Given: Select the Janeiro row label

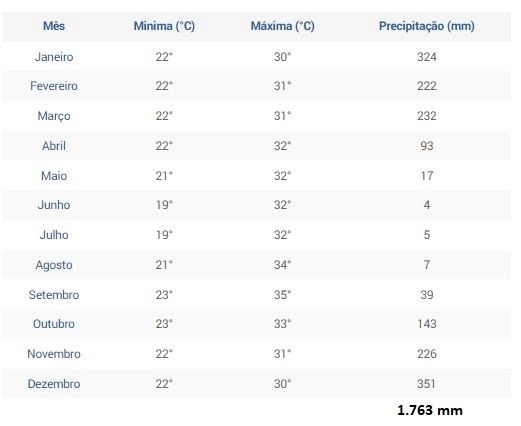Looking at the screenshot, I should click(54, 57).
